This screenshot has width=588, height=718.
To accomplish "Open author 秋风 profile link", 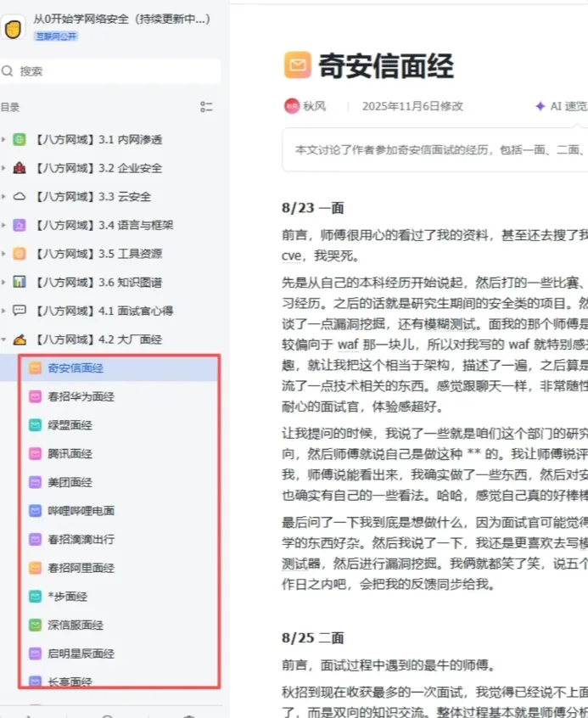I will [x=315, y=106].
